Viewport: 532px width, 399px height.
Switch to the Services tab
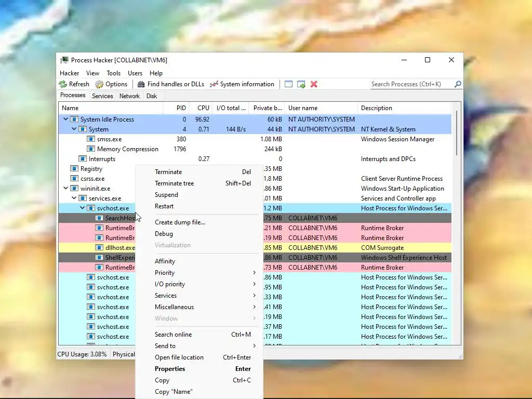point(102,96)
